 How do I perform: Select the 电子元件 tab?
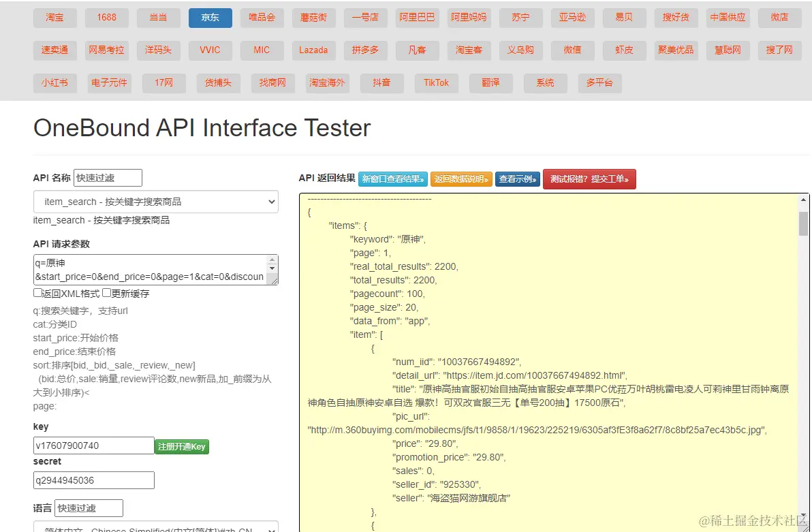[109, 83]
